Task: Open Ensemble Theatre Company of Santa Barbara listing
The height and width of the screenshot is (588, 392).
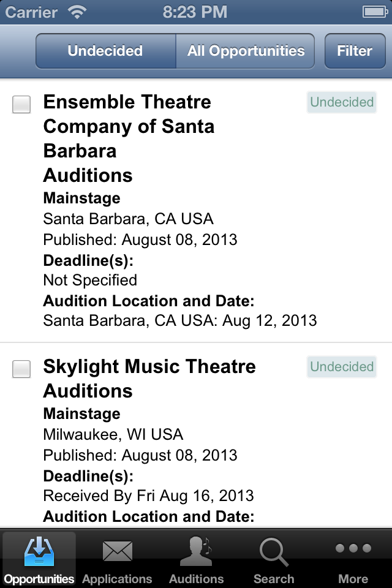Action: (129, 139)
